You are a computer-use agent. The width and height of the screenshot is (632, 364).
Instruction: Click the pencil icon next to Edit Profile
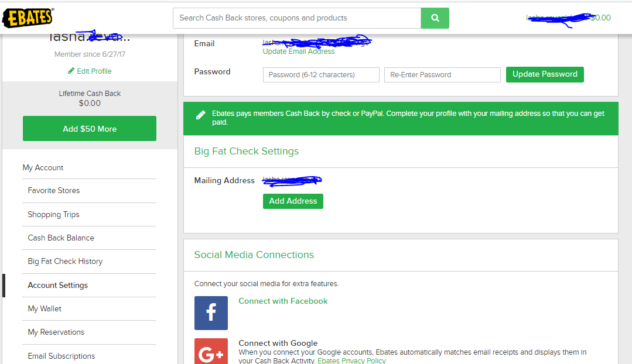71,71
